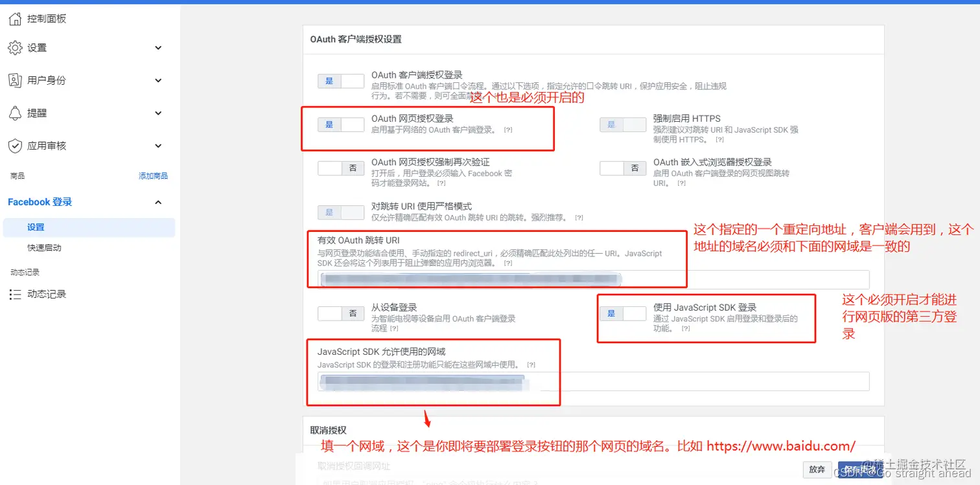Click the 用户身份 person card icon
This screenshot has height=485, width=980.
[x=15, y=80]
